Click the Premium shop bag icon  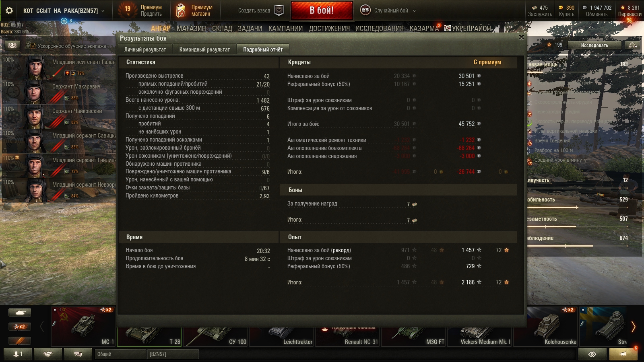(x=181, y=10)
